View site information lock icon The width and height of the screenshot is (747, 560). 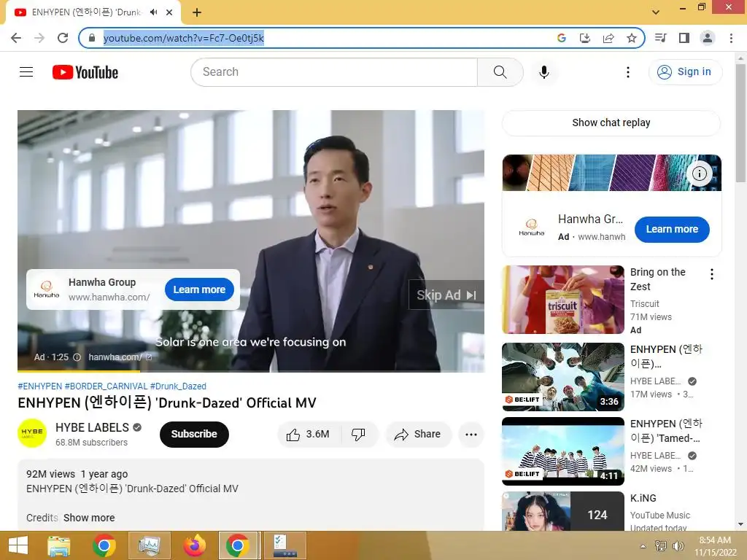(92, 38)
